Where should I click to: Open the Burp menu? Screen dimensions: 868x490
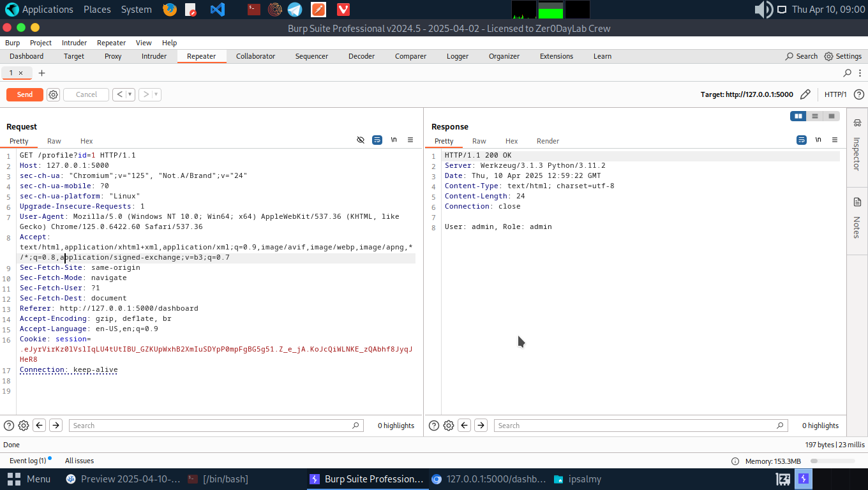[x=13, y=43]
